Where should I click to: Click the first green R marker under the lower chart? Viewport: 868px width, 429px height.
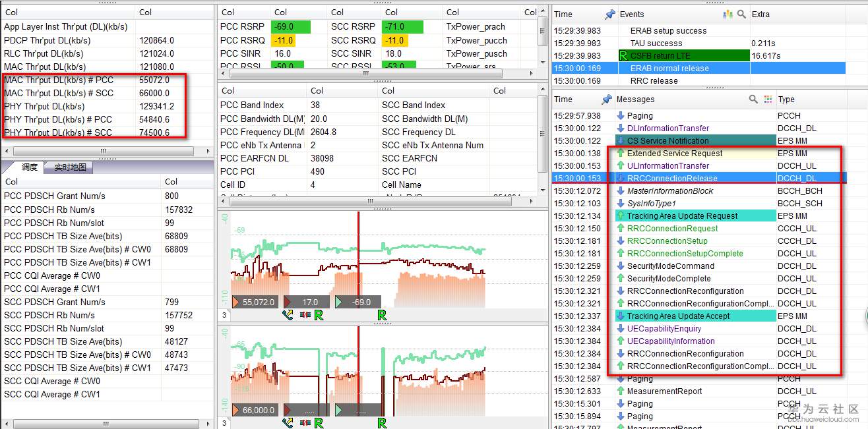pos(319,422)
